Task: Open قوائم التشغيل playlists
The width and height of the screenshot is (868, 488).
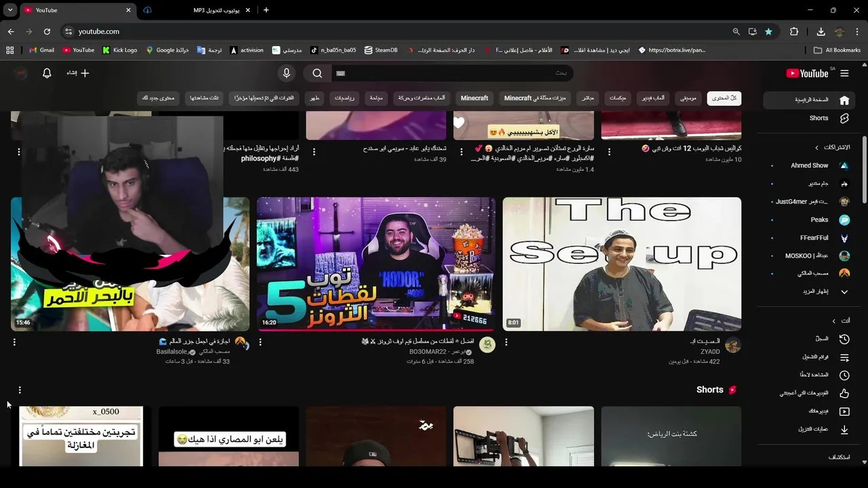Action: [x=810, y=357]
